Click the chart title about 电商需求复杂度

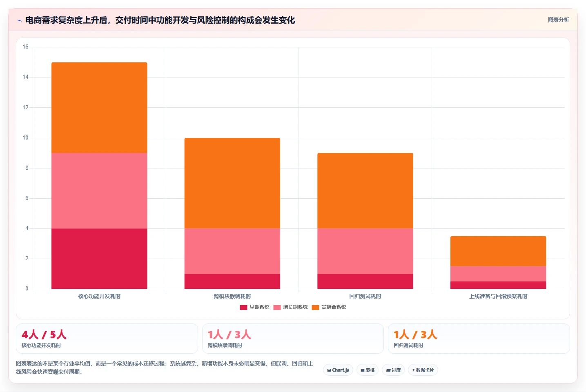(x=160, y=20)
